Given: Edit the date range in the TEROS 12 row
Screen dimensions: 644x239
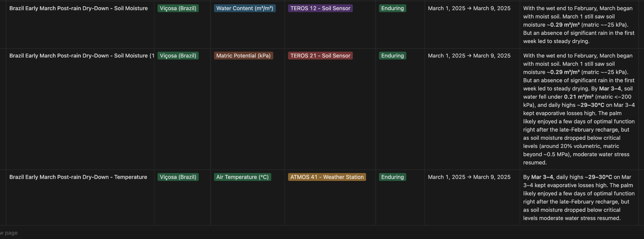Looking at the screenshot, I should point(469,8).
